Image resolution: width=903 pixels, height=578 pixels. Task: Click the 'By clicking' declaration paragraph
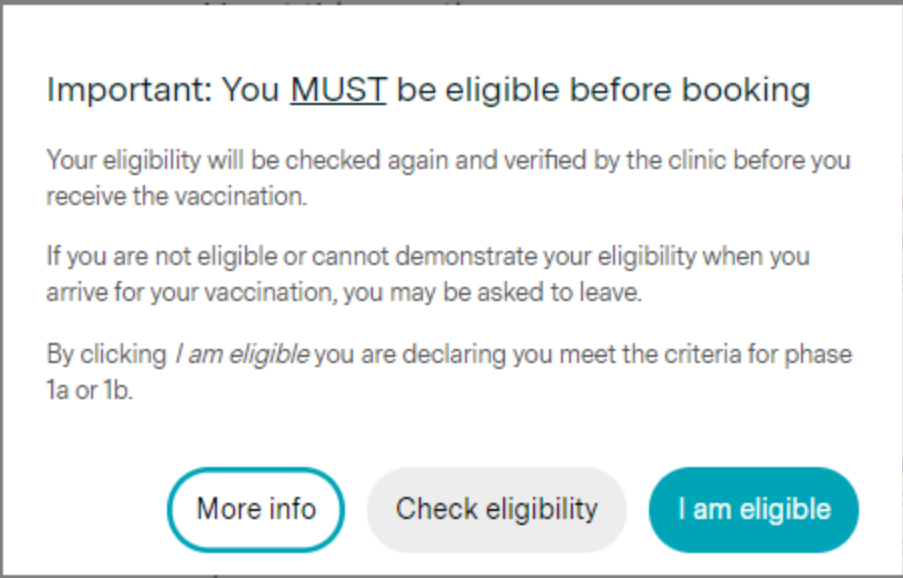tap(449, 372)
